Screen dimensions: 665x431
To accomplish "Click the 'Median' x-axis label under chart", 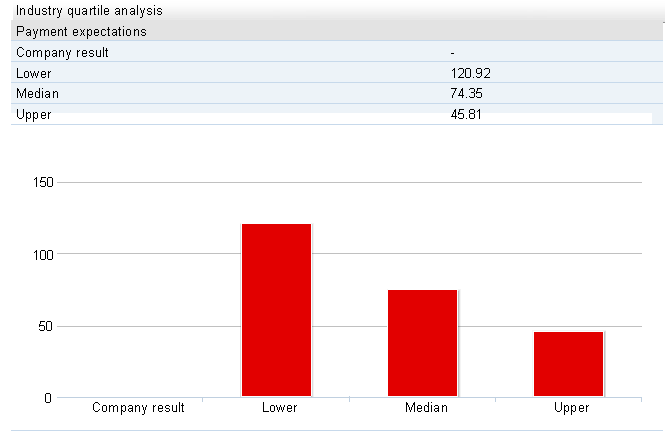I will [x=426, y=408].
